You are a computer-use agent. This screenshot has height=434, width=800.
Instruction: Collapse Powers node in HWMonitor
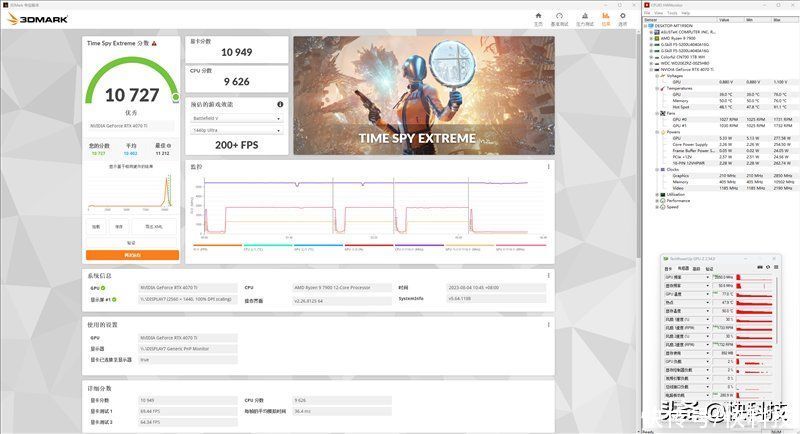[x=657, y=132]
